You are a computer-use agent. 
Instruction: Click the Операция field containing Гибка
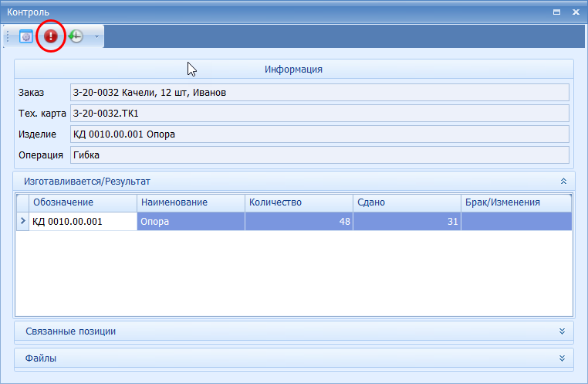(x=319, y=155)
